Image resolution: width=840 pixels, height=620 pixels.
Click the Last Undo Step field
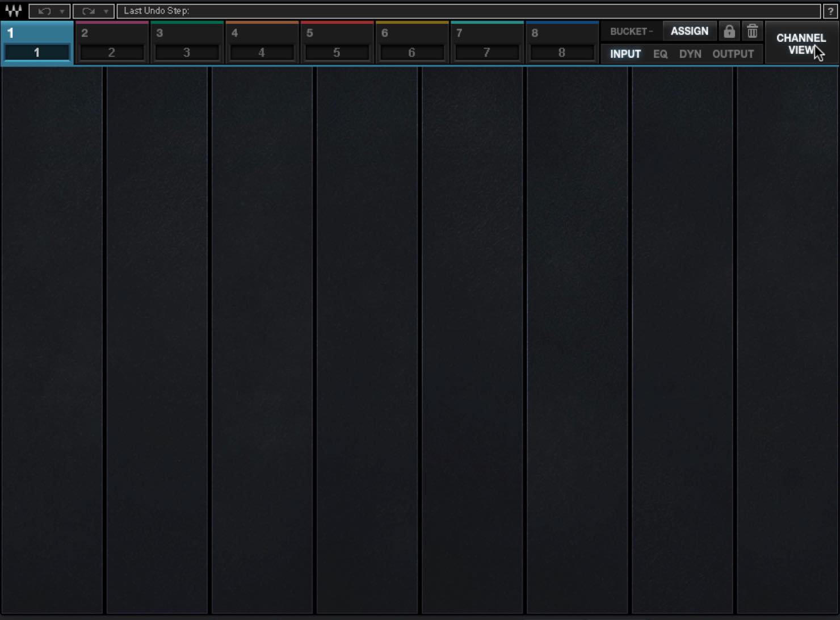tap(468, 11)
